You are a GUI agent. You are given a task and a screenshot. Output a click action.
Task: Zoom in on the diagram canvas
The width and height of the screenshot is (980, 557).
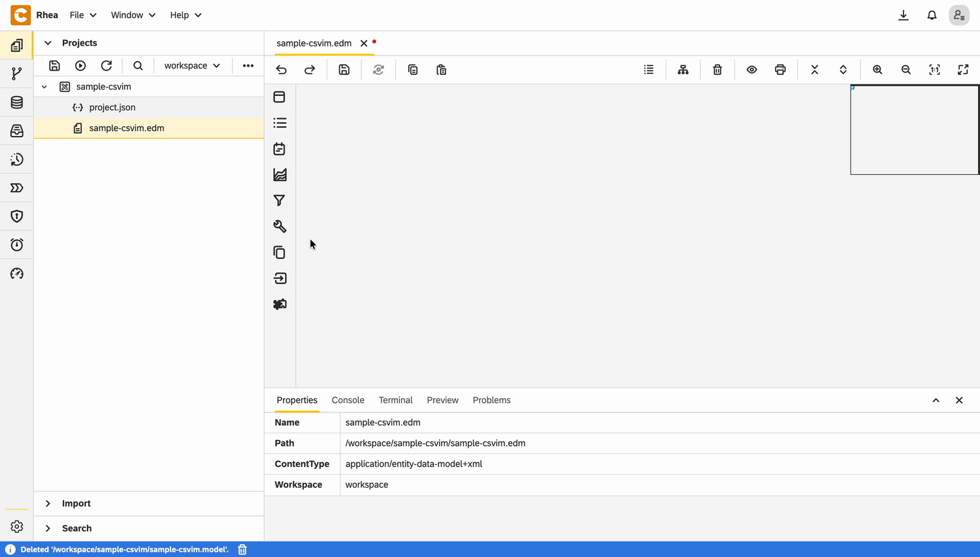(x=877, y=70)
